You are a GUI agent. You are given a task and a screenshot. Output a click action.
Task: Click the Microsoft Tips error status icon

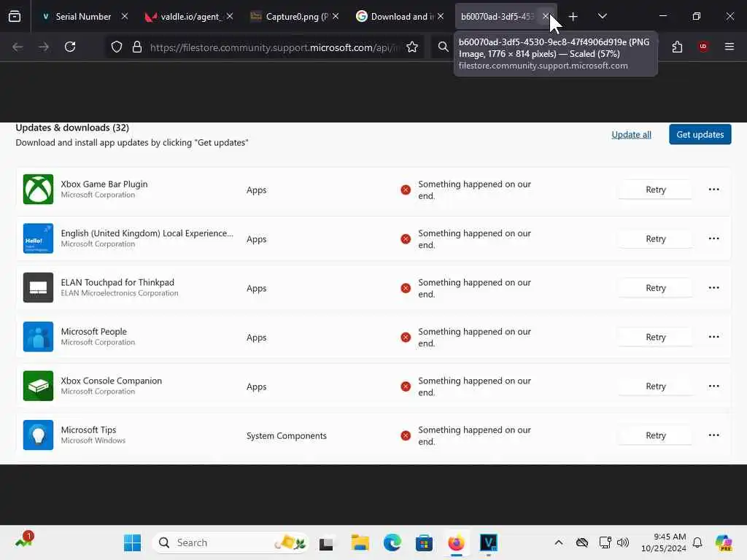[x=406, y=436]
